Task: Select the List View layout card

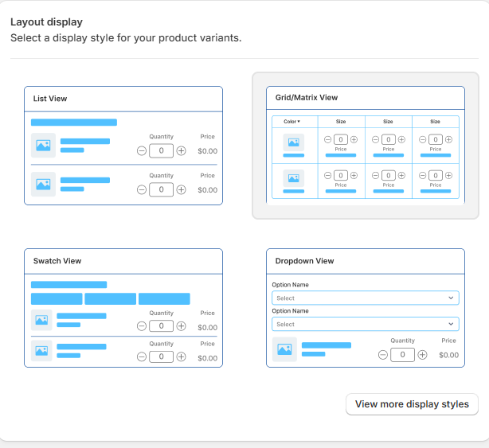Action: point(123,146)
